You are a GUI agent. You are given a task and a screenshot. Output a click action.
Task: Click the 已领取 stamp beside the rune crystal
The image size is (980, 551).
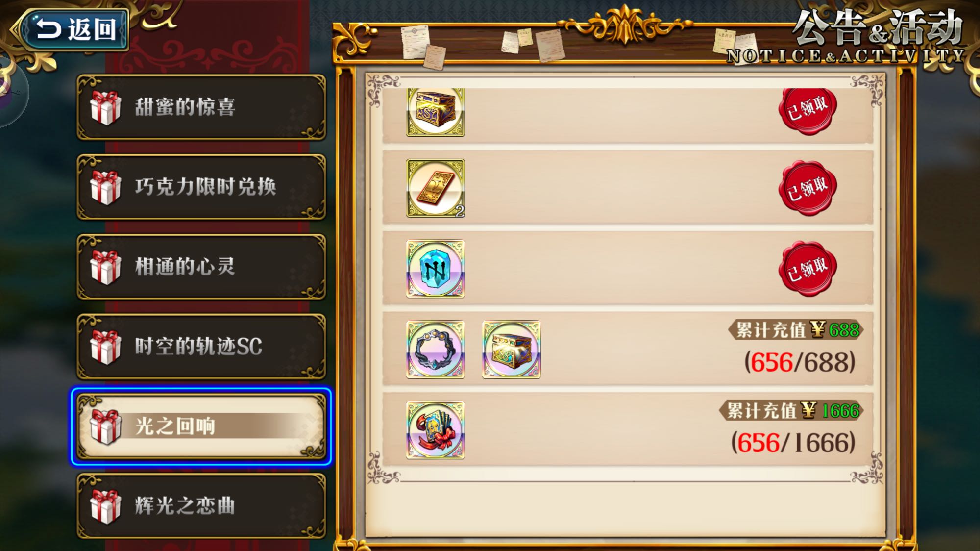(808, 269)
